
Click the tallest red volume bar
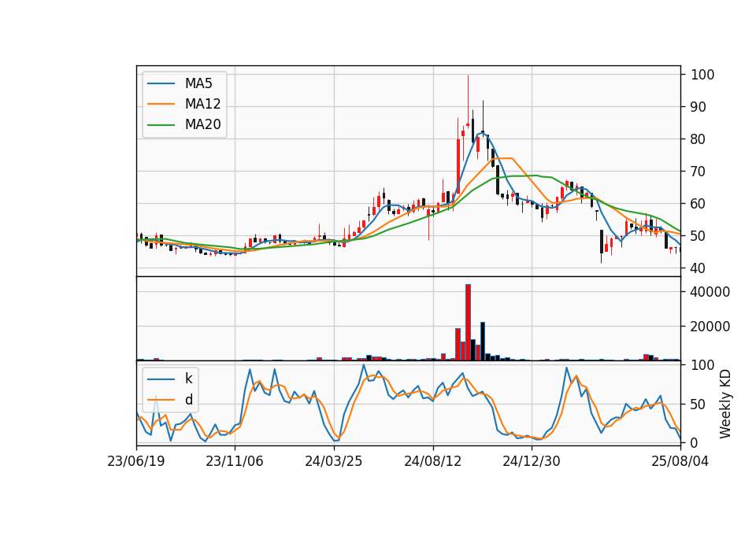coord(468,323)
